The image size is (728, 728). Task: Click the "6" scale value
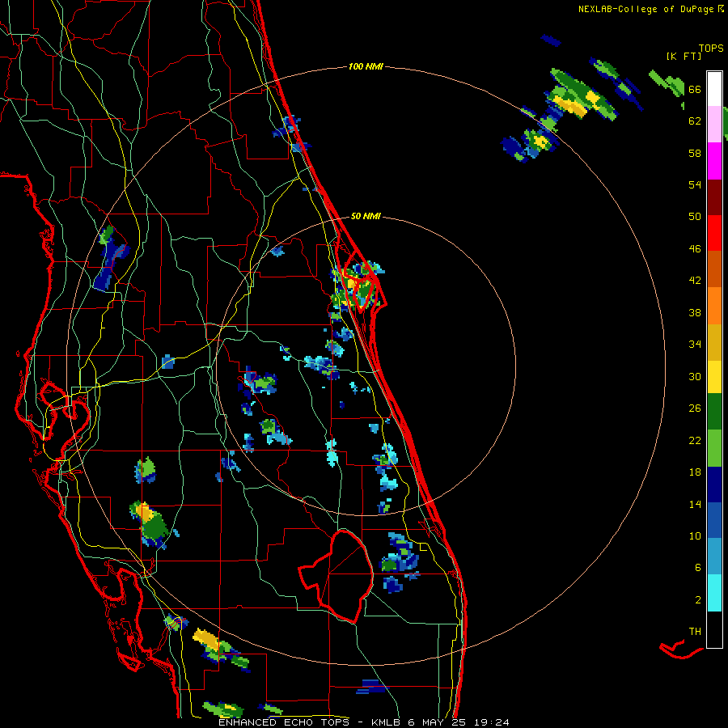click(x=698, y=568)
